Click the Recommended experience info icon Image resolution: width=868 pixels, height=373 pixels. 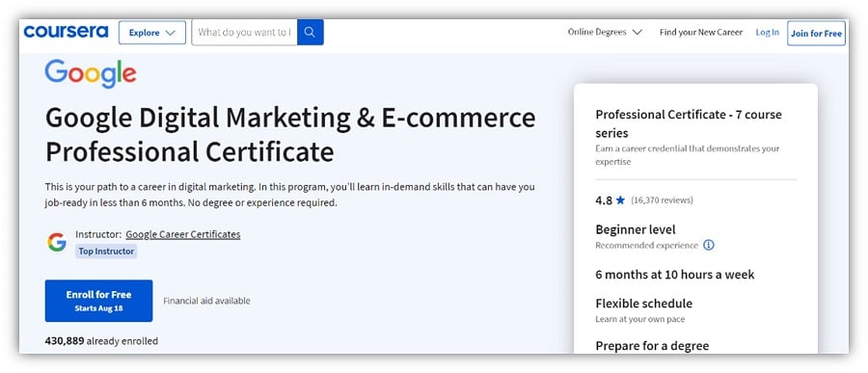coord(709,245)
